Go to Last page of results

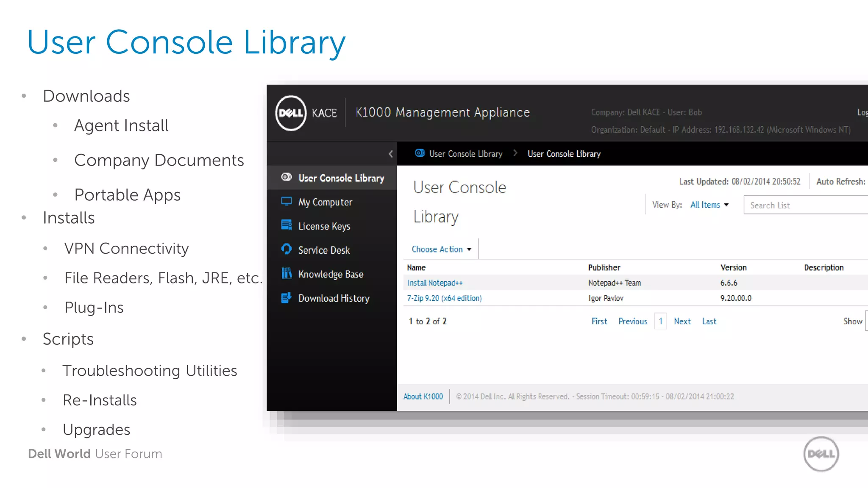point(709,322)
